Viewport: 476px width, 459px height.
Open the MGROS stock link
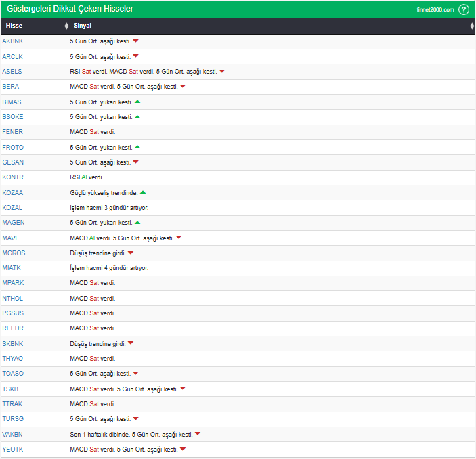14,253
